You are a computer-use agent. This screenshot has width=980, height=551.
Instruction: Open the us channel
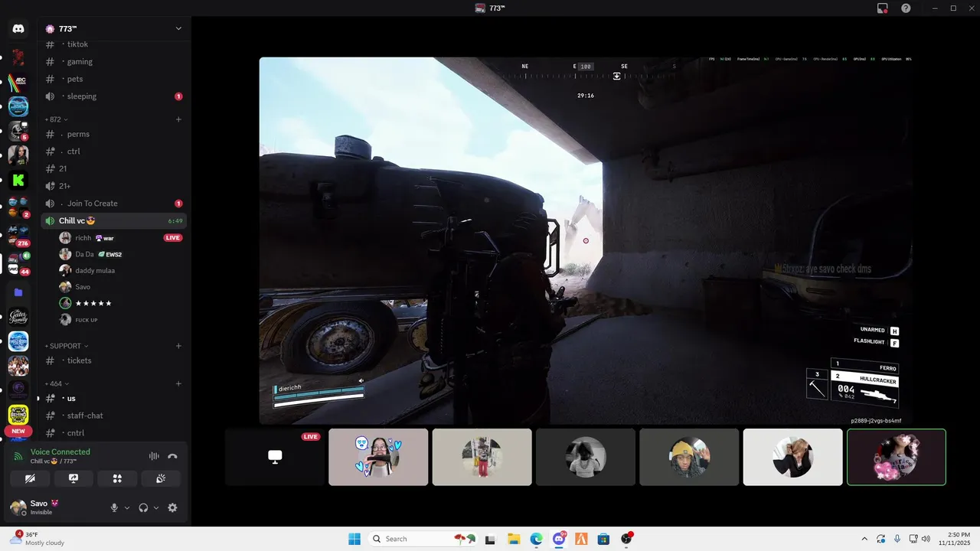pyautogui.click(x=113, y=398)
